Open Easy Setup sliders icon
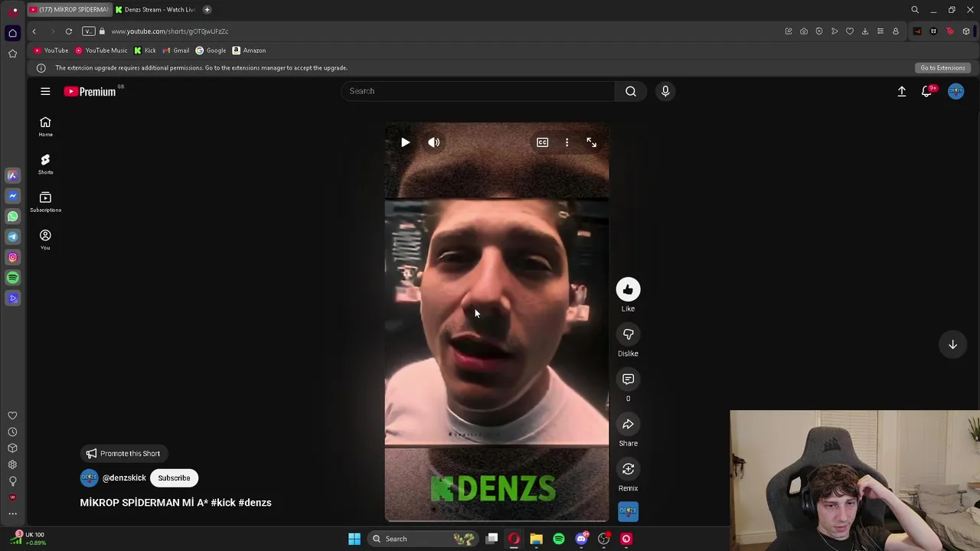Image resolution: width=980 pixels, height=551 pixels. (x=880, y=31)
